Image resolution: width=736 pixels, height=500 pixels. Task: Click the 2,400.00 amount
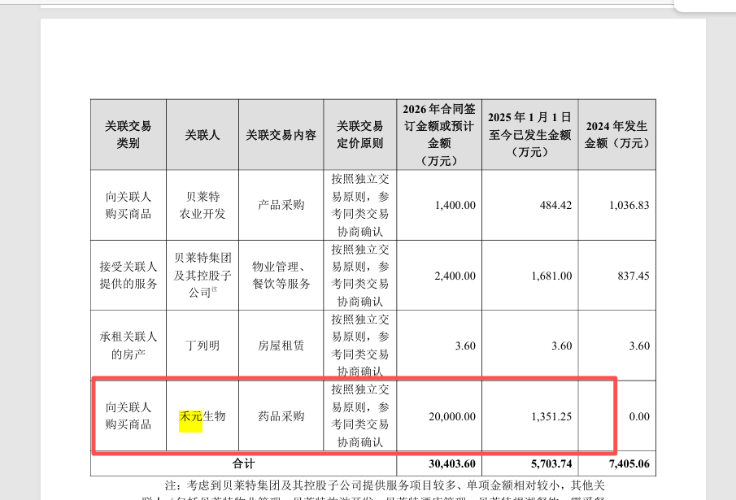point(455,276)
